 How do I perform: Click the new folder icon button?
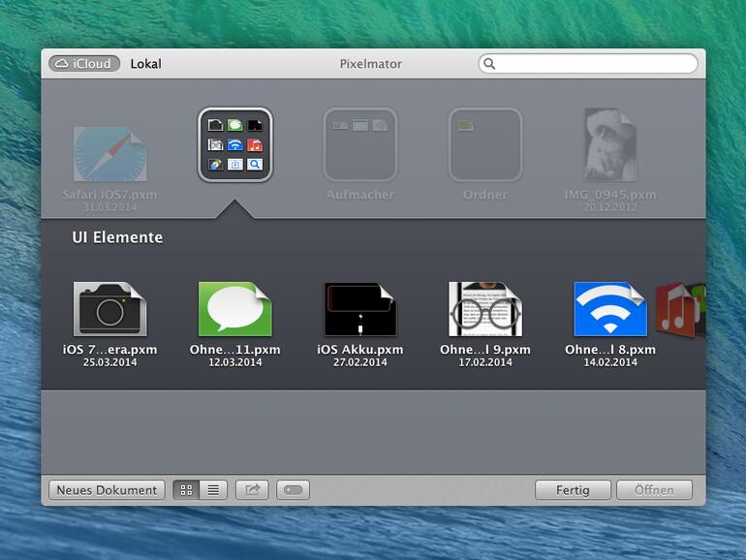tap(293, 490)
